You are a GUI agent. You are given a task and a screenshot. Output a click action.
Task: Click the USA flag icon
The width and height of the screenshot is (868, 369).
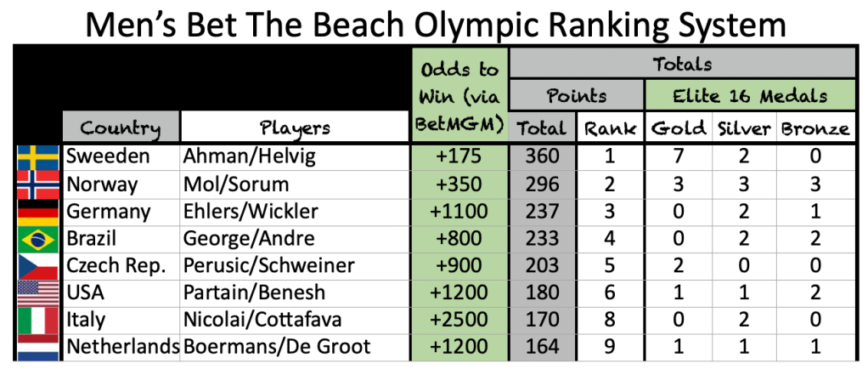[x=38, y=292]
